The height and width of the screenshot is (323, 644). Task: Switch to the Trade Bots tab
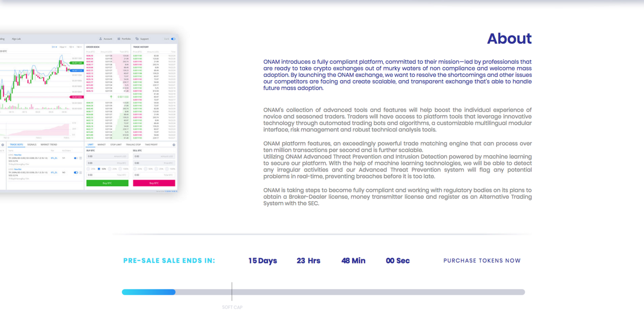click(x=17, y=144)
